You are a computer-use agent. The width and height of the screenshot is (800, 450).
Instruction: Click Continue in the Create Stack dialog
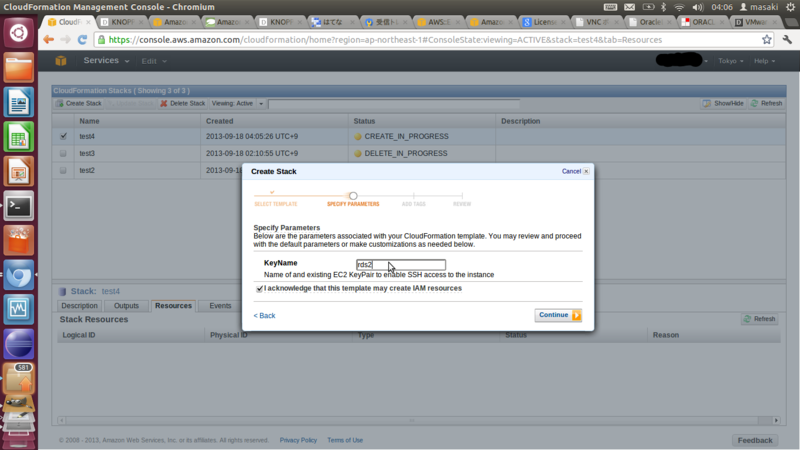tap(558, 315)
